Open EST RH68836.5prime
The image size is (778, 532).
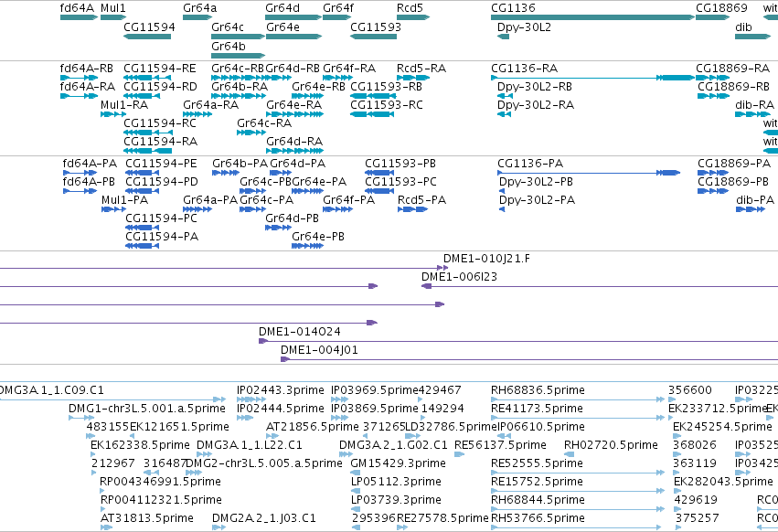538,390
